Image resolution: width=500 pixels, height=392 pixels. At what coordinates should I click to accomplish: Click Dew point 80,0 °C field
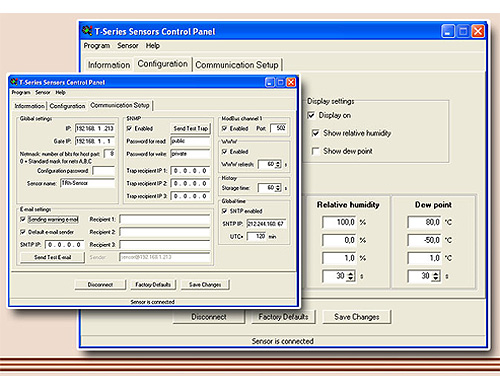[x=424, y=222]
